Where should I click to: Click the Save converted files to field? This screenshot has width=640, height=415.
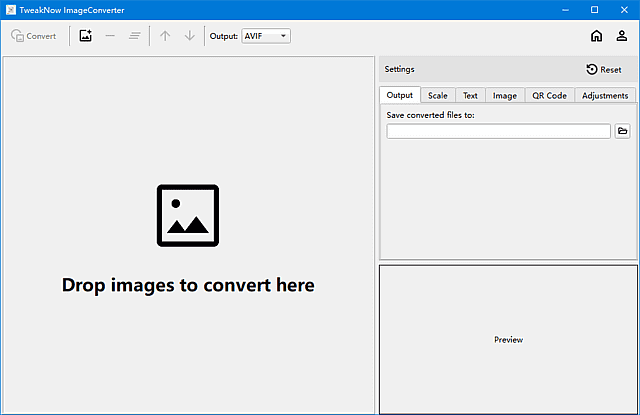(x=498, y=131)
